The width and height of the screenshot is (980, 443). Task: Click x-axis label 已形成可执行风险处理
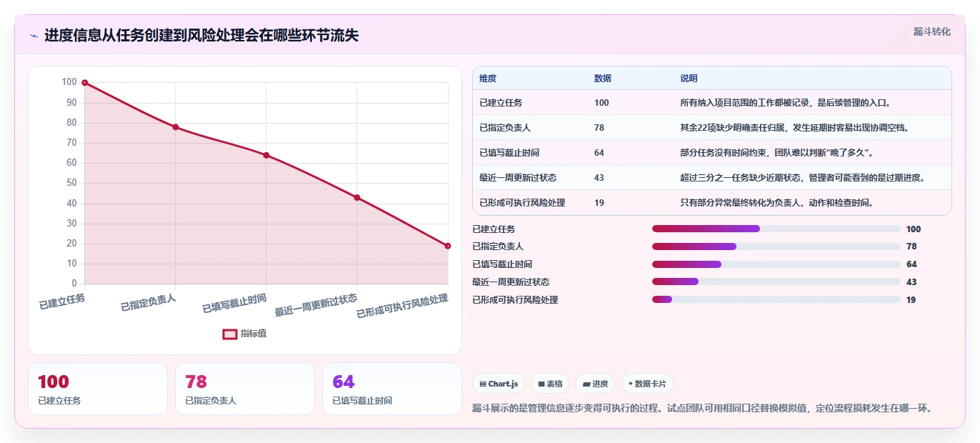(x=402, y=306)
